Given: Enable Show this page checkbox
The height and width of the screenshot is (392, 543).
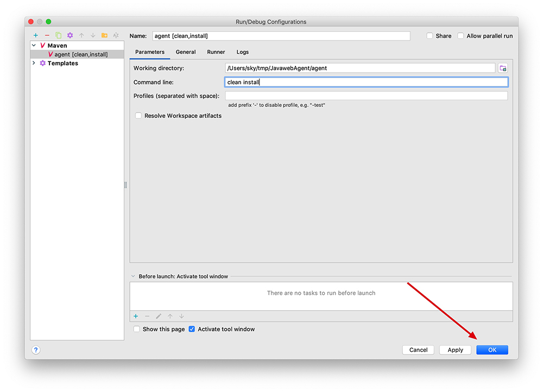Looking at the screenshot, I should coord(137,329).
